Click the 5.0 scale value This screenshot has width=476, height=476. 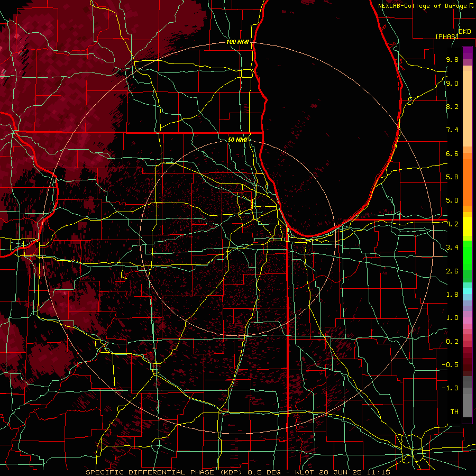tap(452, 200)
